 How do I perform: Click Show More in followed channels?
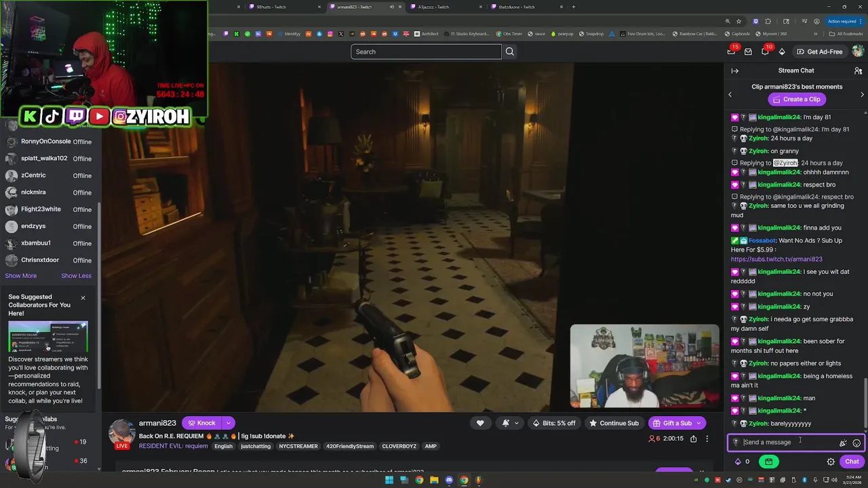click(21, 276)
